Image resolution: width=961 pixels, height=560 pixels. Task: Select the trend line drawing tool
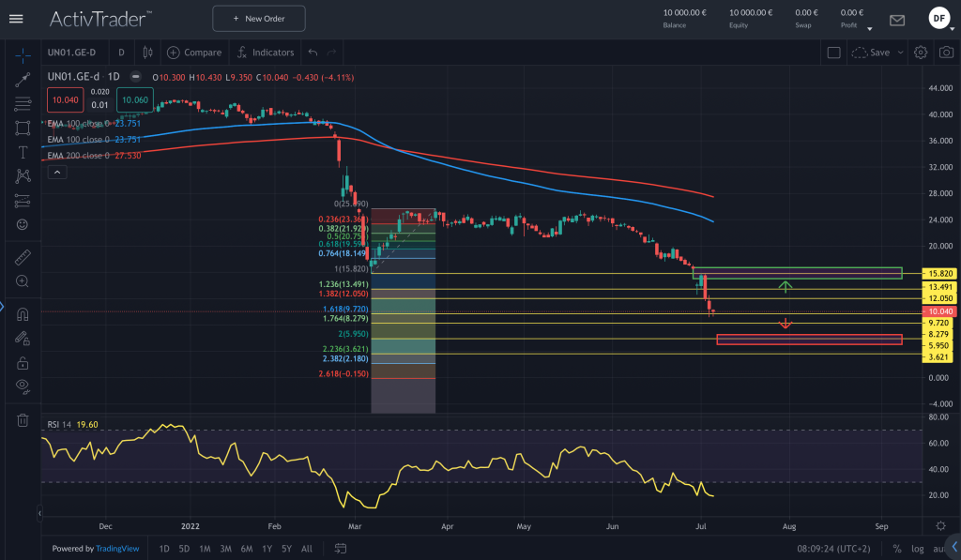23,79
